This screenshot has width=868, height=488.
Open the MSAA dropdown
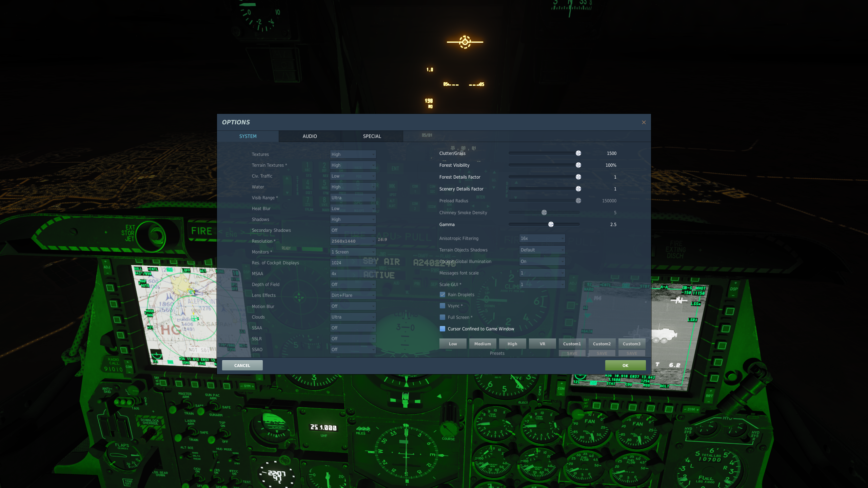[353, 273]
